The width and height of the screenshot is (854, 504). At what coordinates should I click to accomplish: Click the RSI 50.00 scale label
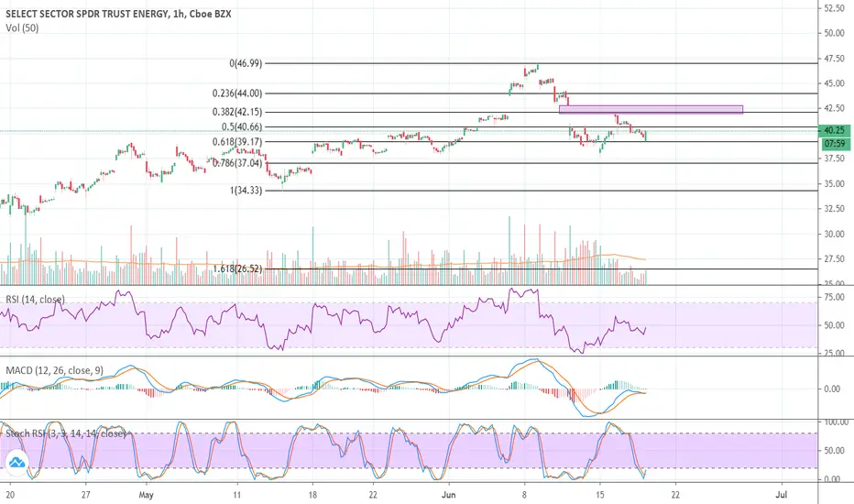(x=835, y=325)
